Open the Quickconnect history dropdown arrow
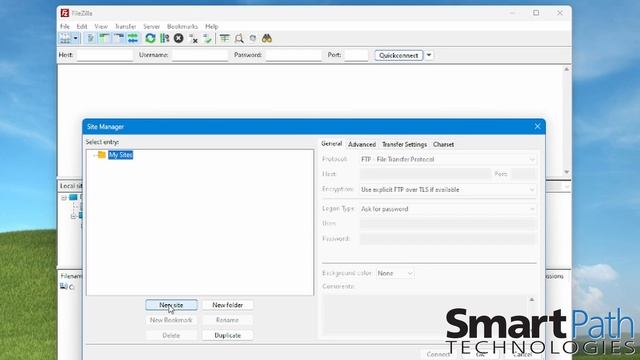 click(429, 55)
